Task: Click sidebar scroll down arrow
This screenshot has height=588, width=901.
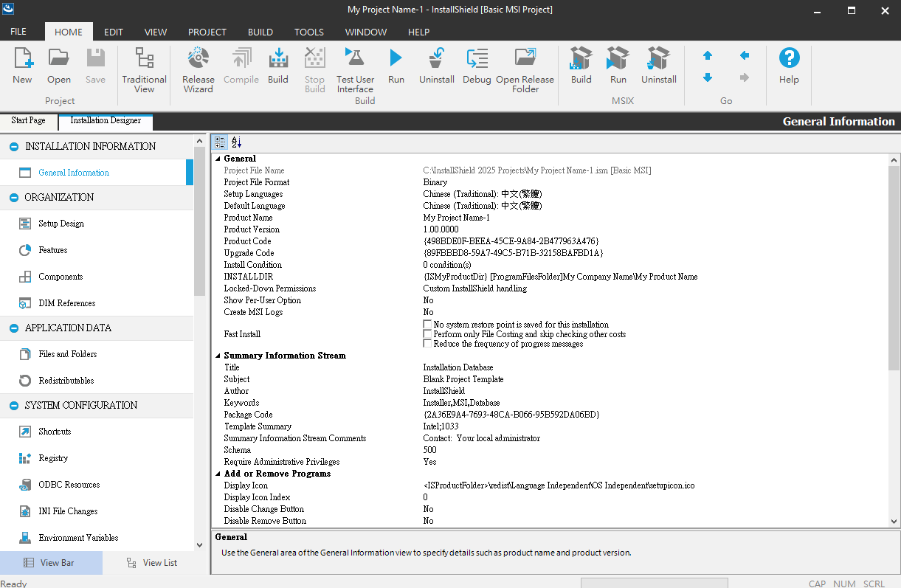Action: (199, 545)
